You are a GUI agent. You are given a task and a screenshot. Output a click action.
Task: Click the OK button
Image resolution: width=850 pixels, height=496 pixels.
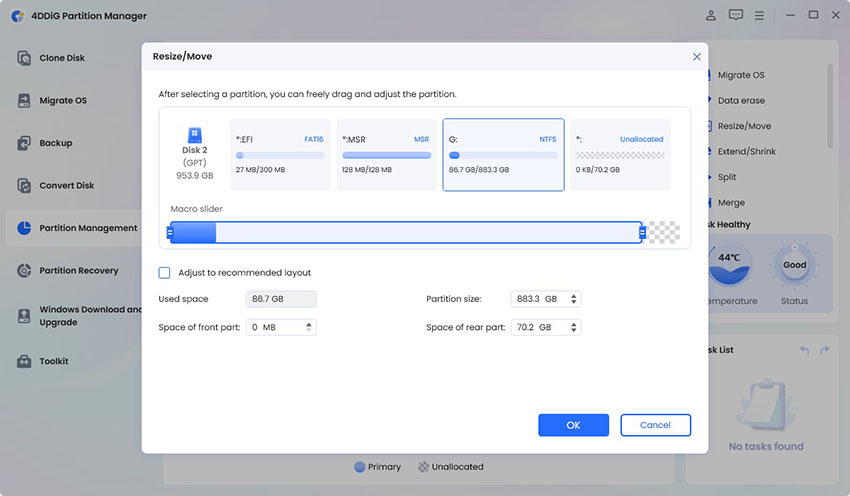coord(573,425)
